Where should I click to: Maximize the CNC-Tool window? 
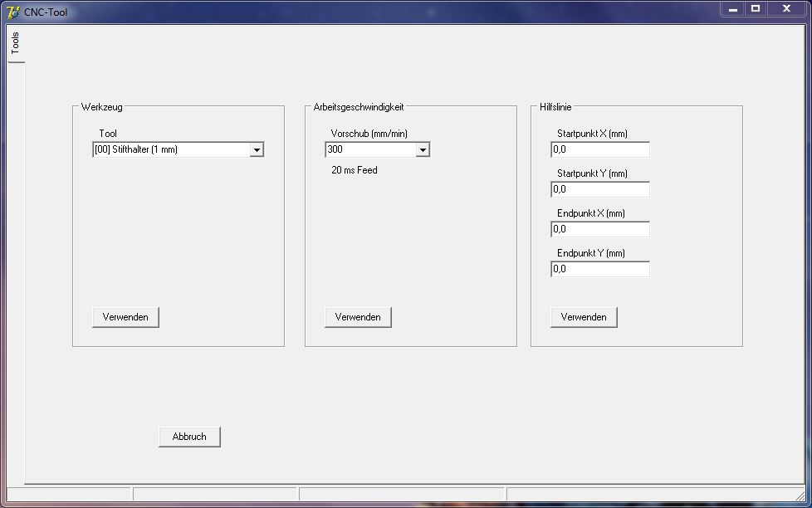coord(756,9)
